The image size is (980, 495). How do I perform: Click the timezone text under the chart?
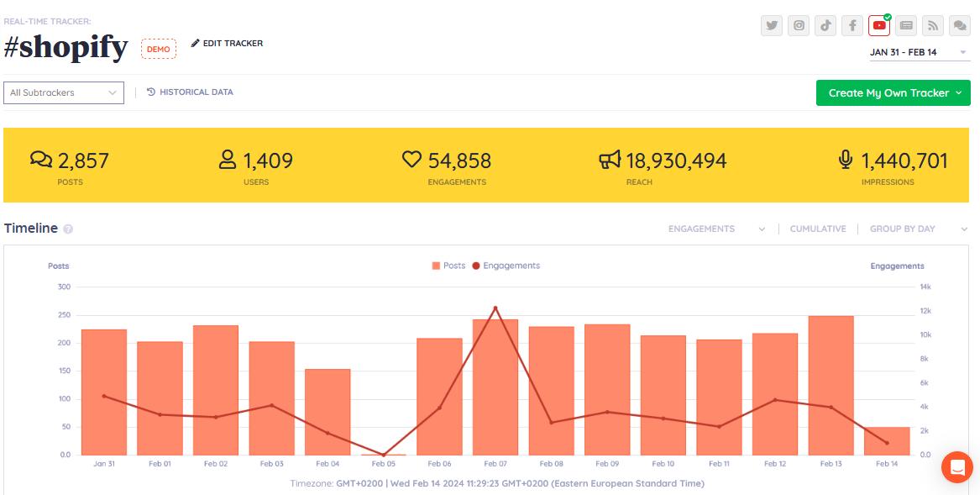(x=497, y=484)
